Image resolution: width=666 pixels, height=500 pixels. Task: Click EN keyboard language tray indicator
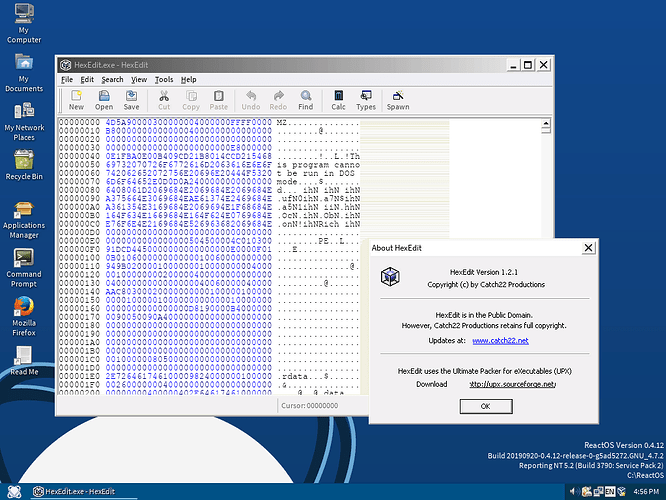[x=610, y=492]
